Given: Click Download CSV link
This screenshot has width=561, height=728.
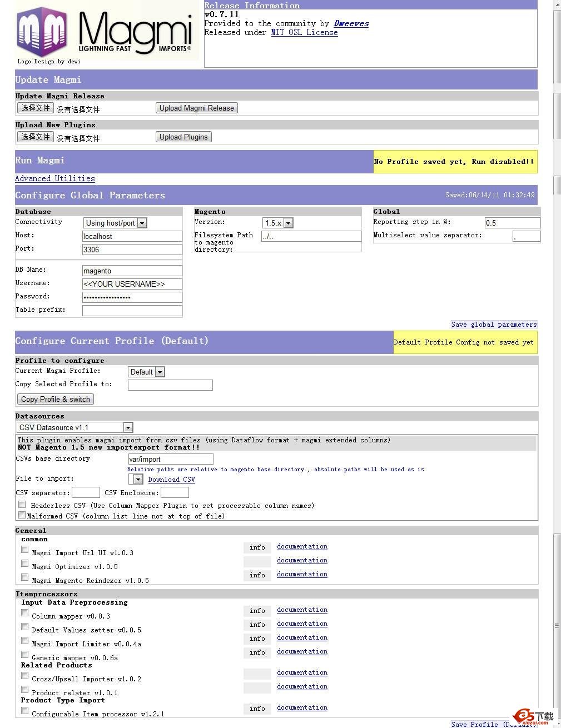Looking at the screenshot, I should 172,480.
